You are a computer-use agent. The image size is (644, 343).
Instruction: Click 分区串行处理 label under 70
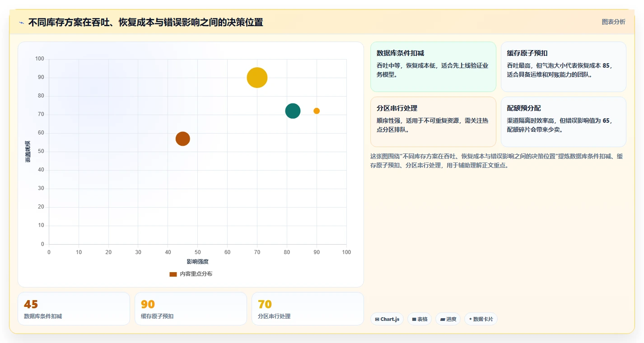pos(274,316)
